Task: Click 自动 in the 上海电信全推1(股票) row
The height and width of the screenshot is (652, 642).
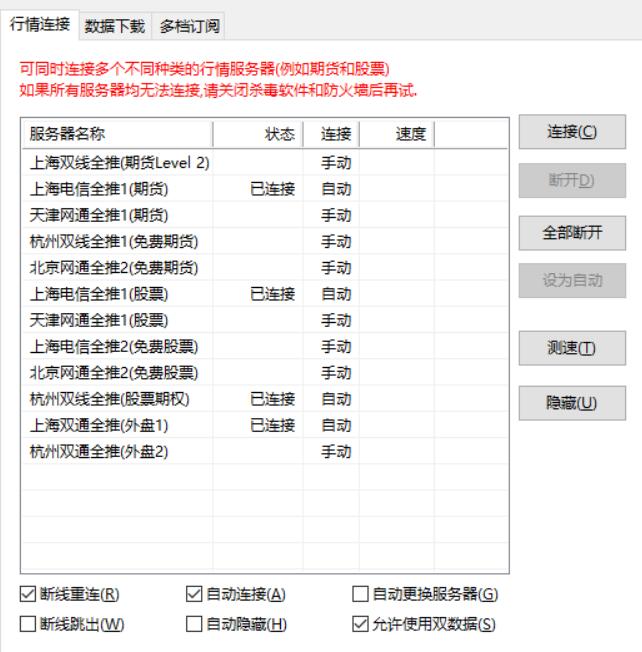Action: 336,294
